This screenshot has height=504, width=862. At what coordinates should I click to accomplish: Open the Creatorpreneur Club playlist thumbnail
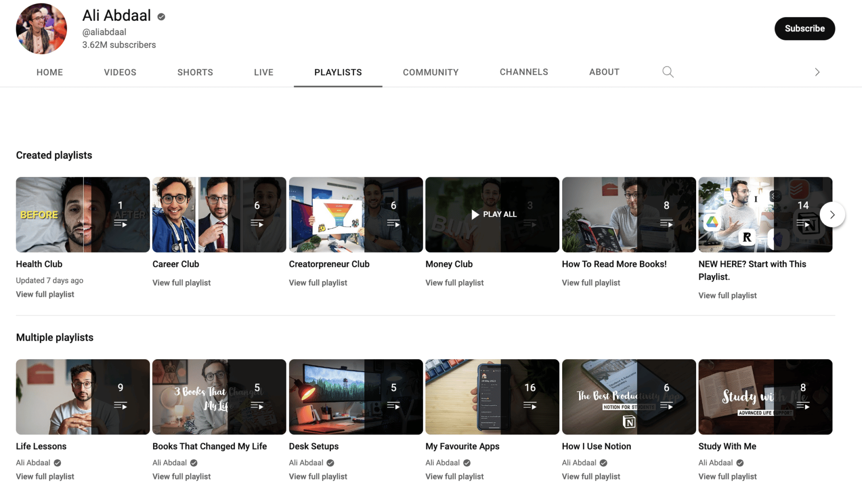355,215
